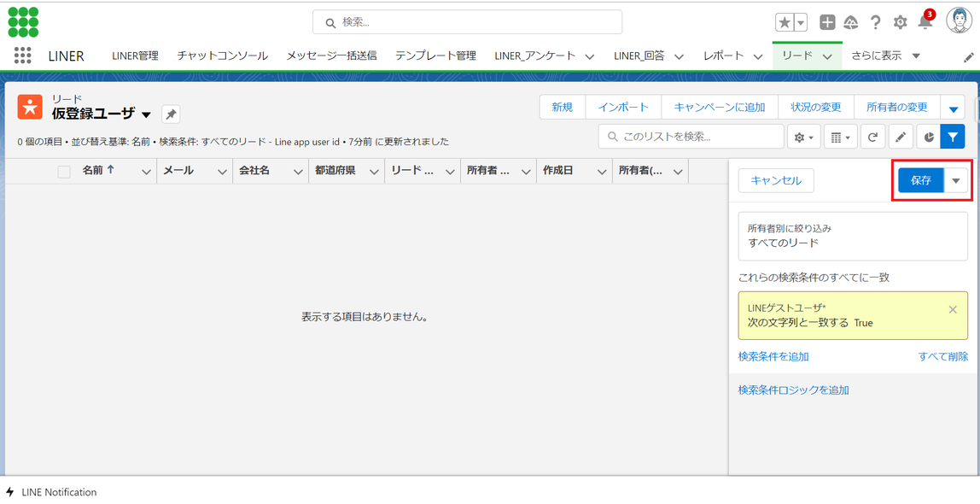Click the orange Lead object icon
980x504 pixels.
click(30, 107)
